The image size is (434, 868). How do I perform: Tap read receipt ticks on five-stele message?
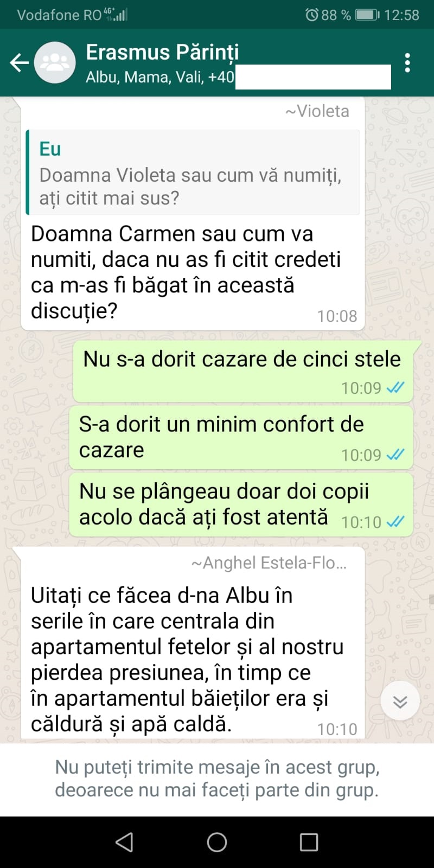395,388
